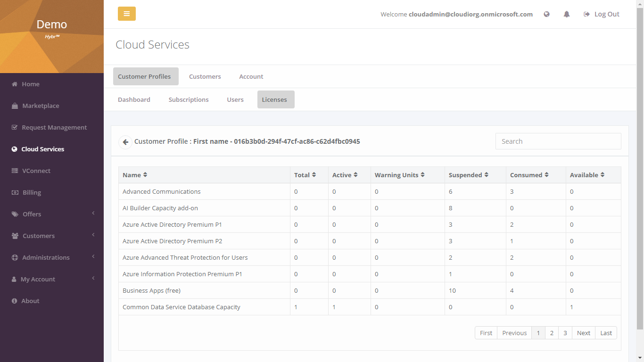Open the Business Apps (free) license

151,290
